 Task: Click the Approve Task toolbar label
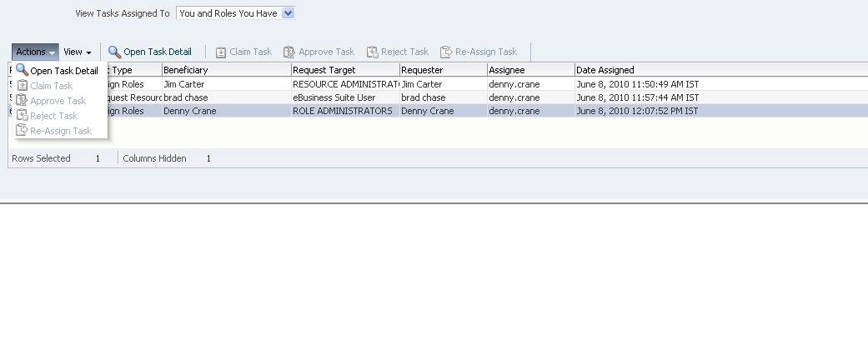point(327,52)
